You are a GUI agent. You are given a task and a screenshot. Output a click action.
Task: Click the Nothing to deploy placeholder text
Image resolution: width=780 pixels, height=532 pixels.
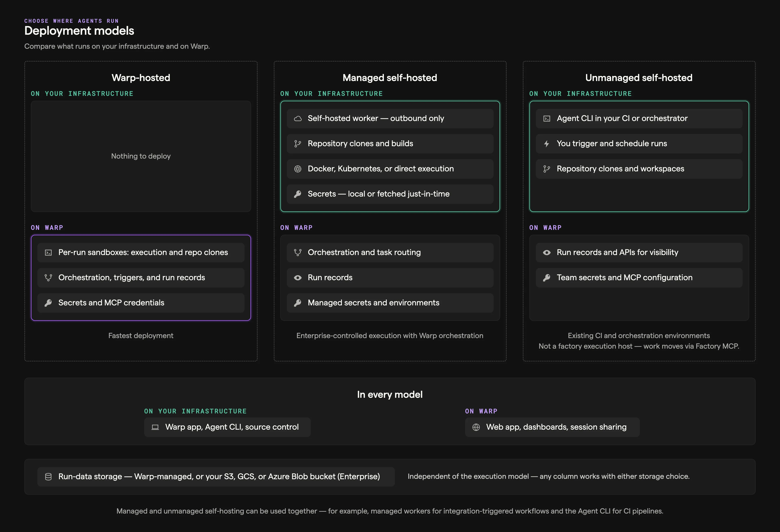141,156
